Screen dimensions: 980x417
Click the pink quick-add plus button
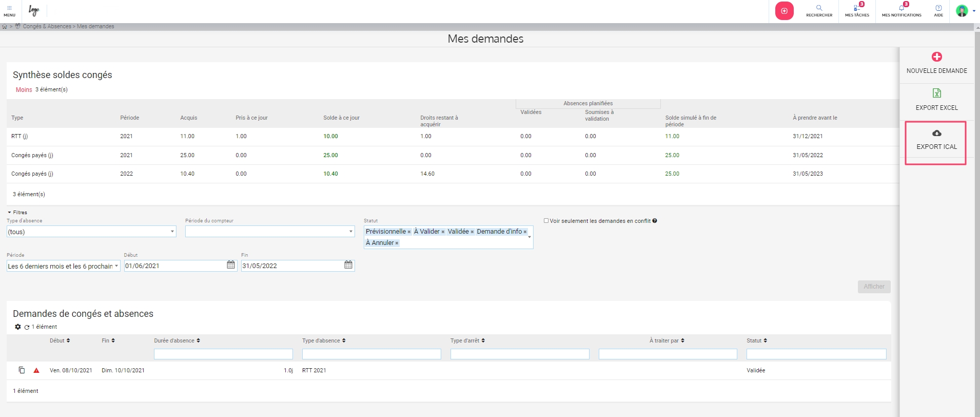[784, 11]
